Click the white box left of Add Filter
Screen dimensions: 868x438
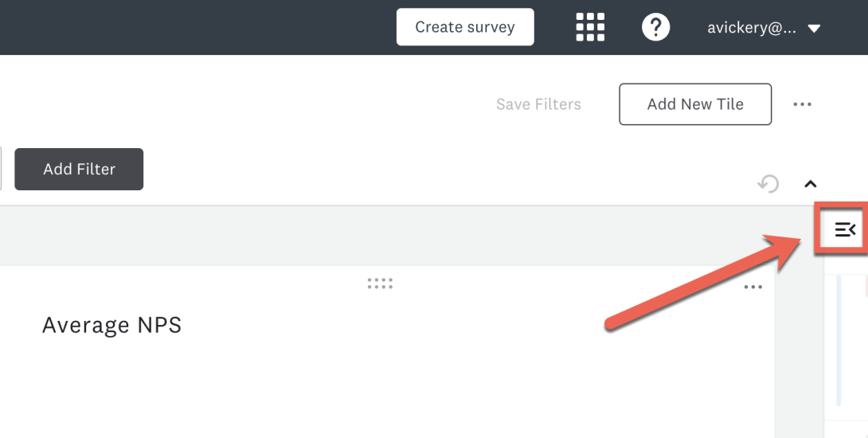(1, 169)
